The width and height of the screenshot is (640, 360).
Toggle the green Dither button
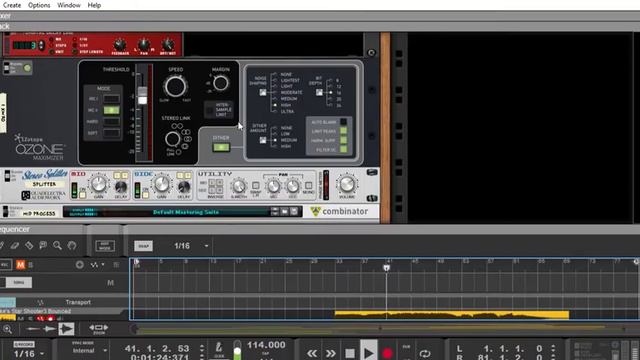tap(221, 147)
